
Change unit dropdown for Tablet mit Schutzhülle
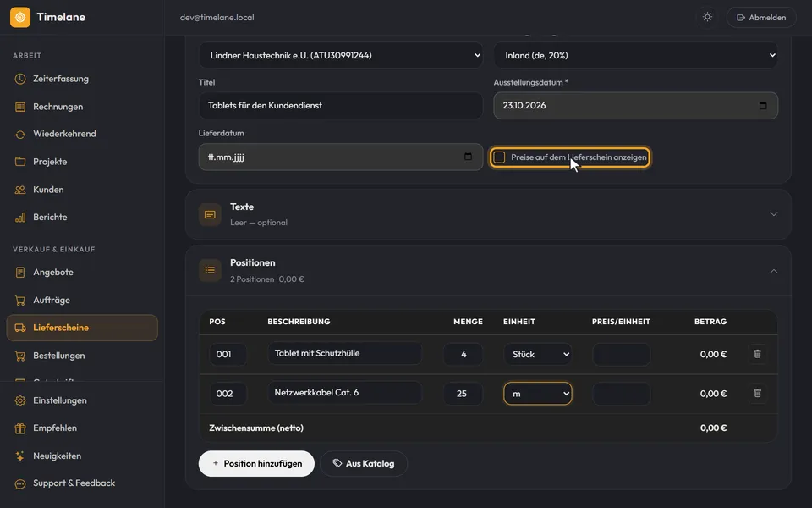tap(538, 354)
